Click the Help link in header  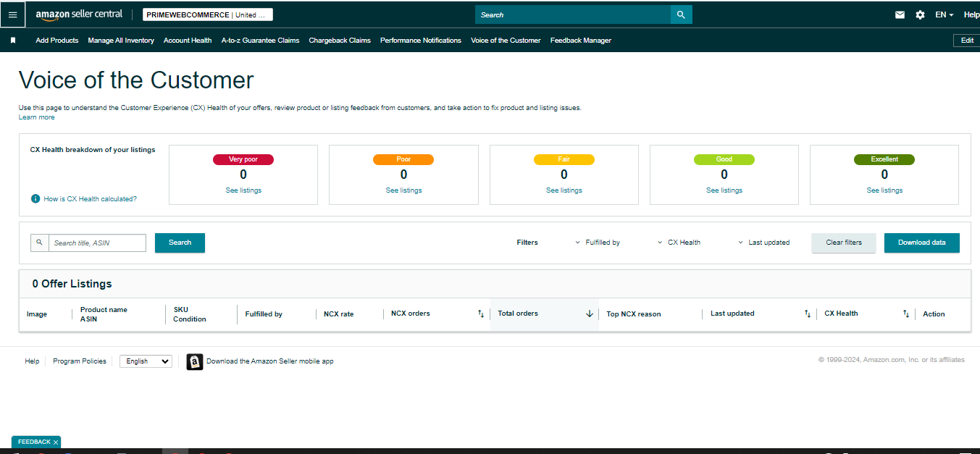click(x=971, y=14)
